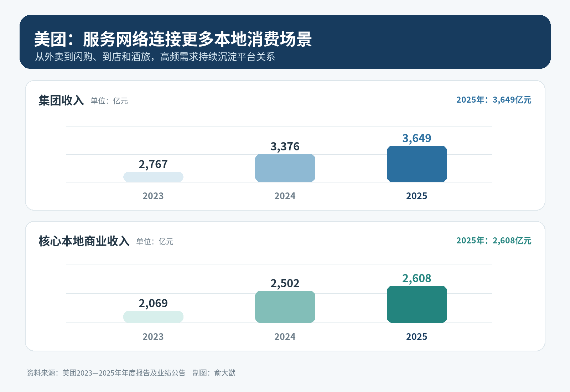
Task: Click the value label "2,069"
Action: pyautogui.click(x=153, y=303)
